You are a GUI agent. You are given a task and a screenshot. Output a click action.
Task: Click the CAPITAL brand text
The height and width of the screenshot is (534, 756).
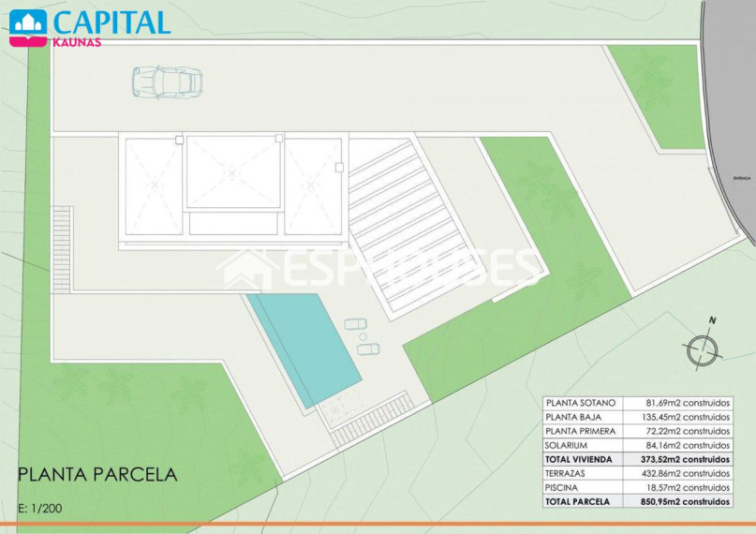112,22
